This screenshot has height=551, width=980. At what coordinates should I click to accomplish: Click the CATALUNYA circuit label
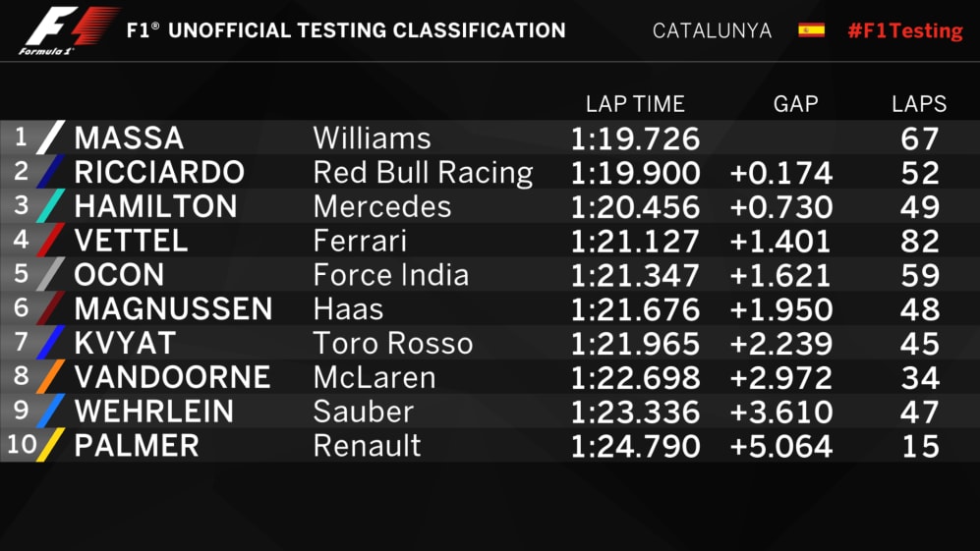[x=712, y=30]
